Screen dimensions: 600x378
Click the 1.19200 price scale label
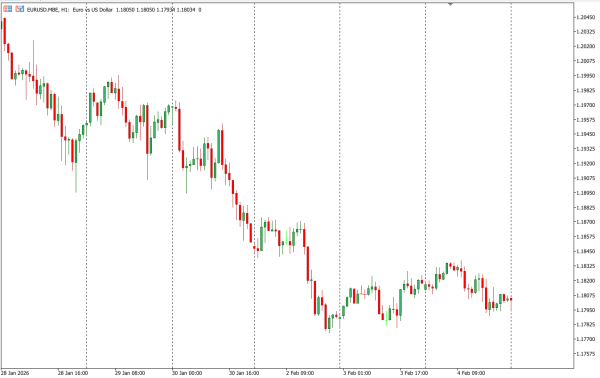[x=585, y=163]
